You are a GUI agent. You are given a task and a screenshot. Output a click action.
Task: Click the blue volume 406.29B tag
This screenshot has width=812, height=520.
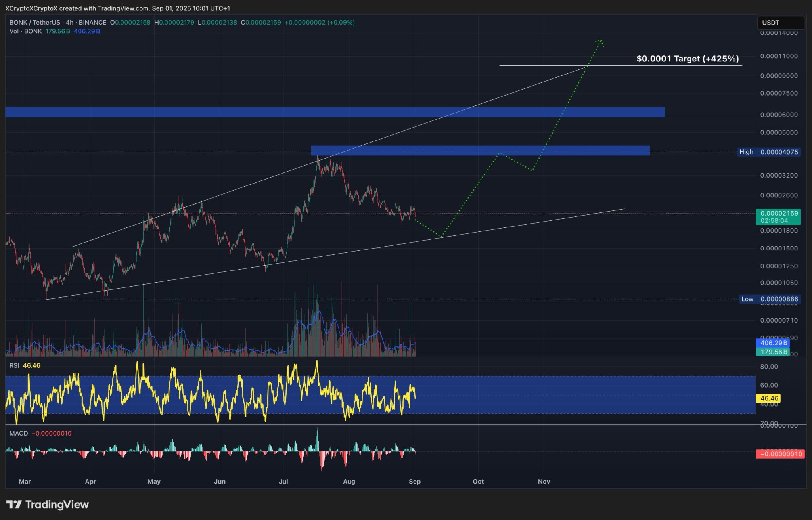click(x=773, y=343)
